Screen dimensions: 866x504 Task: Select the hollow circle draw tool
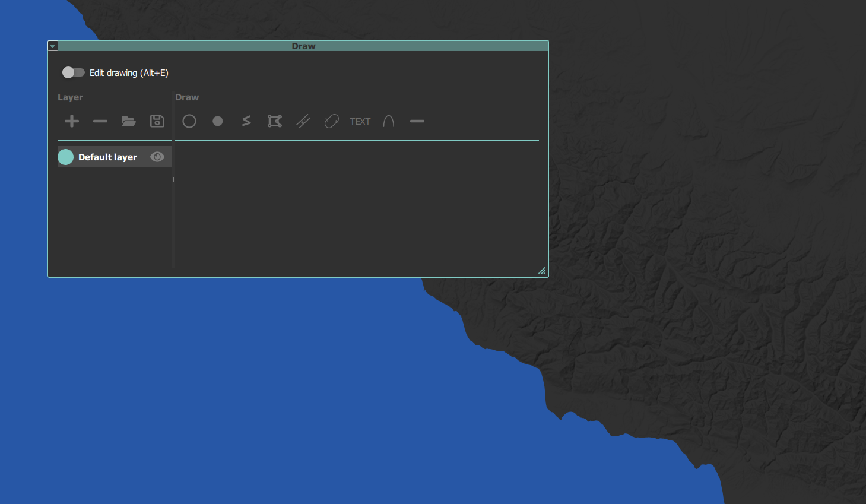pyautogui.click(x=189, y=121)
